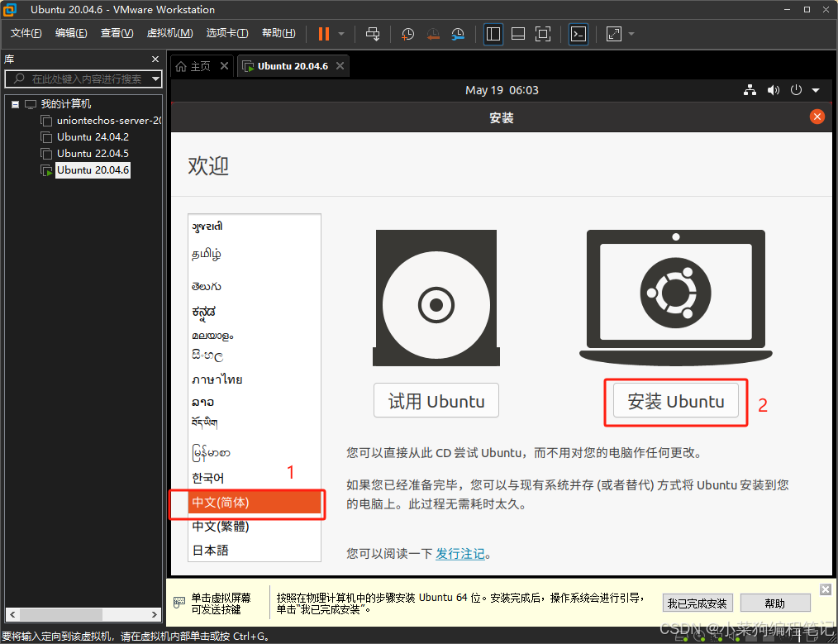Send Ctrl+Alt+Del to virtual machine

pos(373,34)
